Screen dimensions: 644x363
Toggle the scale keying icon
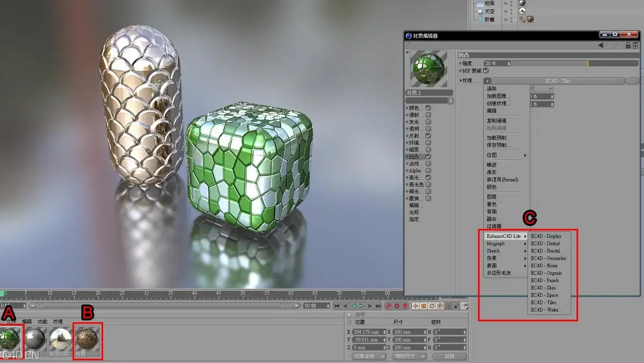(423, 306)
